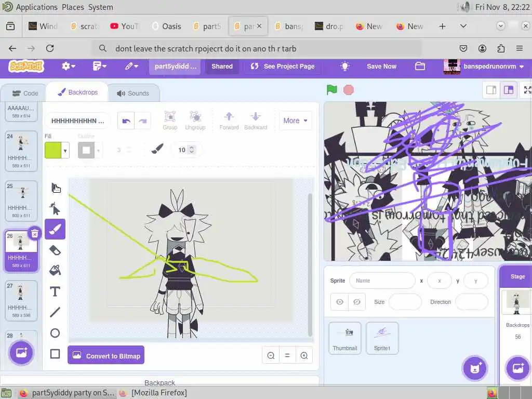
Task: Select the Sprite1 sprite thumbnail
Action: click(382, 338)
